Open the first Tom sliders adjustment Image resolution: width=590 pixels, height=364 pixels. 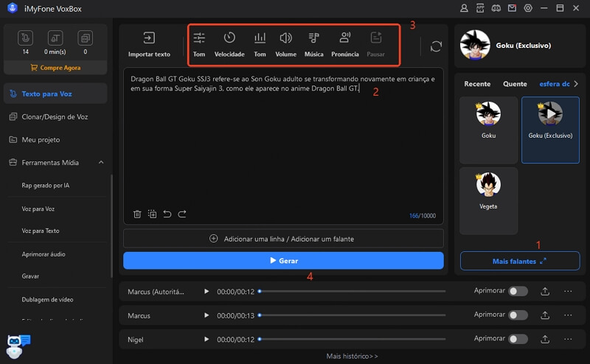[199, 45]
